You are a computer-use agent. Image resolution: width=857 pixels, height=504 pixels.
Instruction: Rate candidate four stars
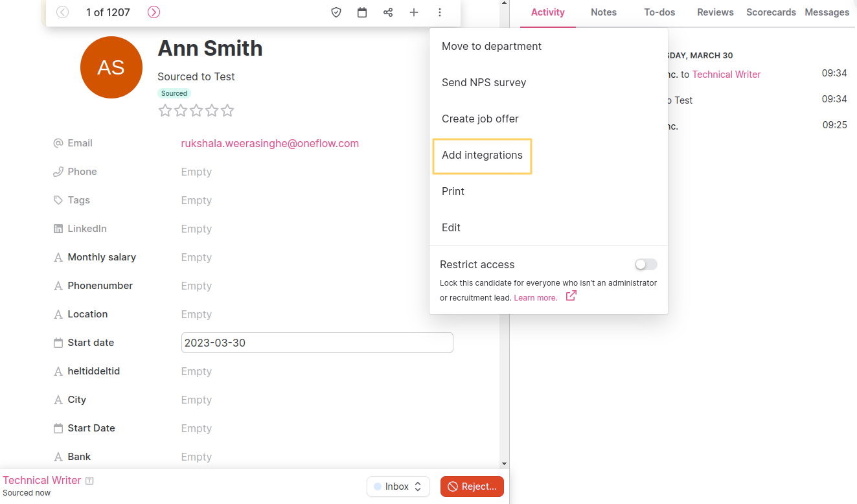(212, 111)
